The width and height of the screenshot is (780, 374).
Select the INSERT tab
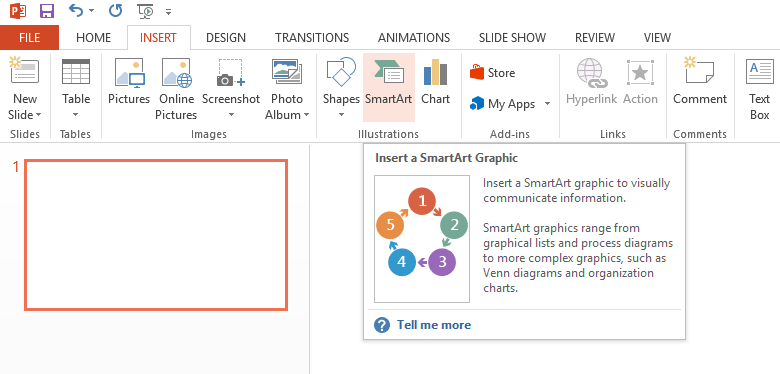158,38
